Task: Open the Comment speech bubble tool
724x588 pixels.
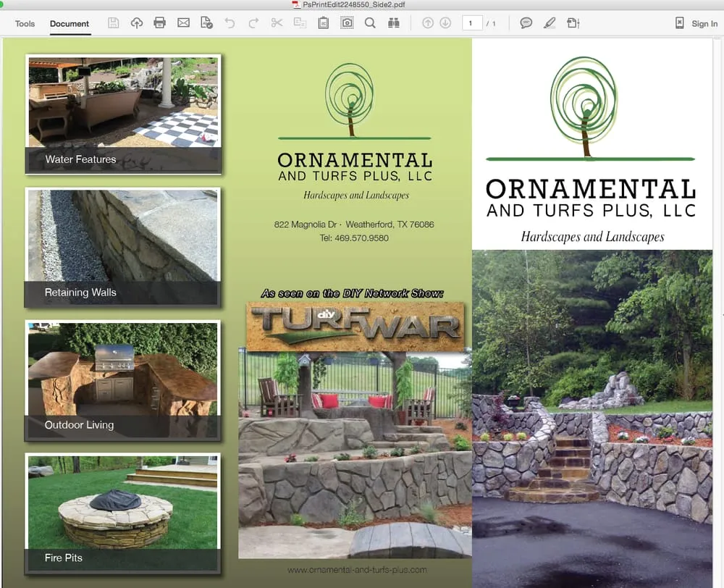Action: pyautogui.click(x=526, y=22)
